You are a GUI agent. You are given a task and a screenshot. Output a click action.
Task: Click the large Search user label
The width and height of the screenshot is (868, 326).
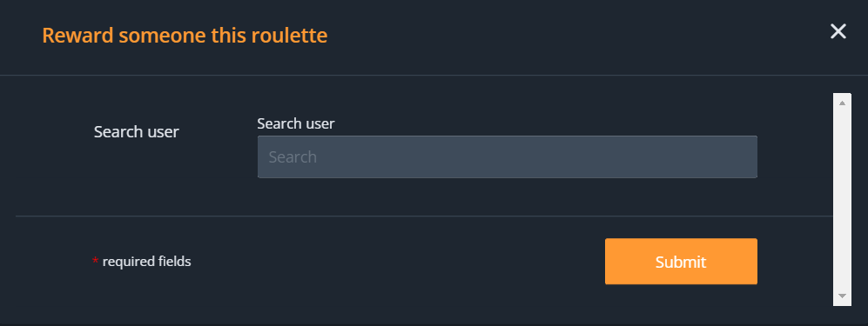(136, 131)
